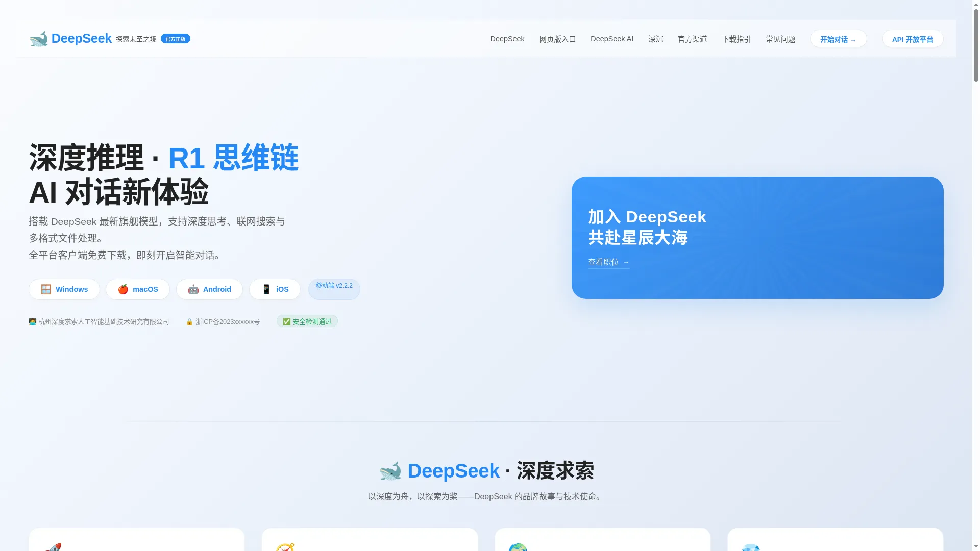
Task: Click the 加入 DeepSeek 共赴星辰大海 heading
Action: pyautogui.click(x=647, y=227)
